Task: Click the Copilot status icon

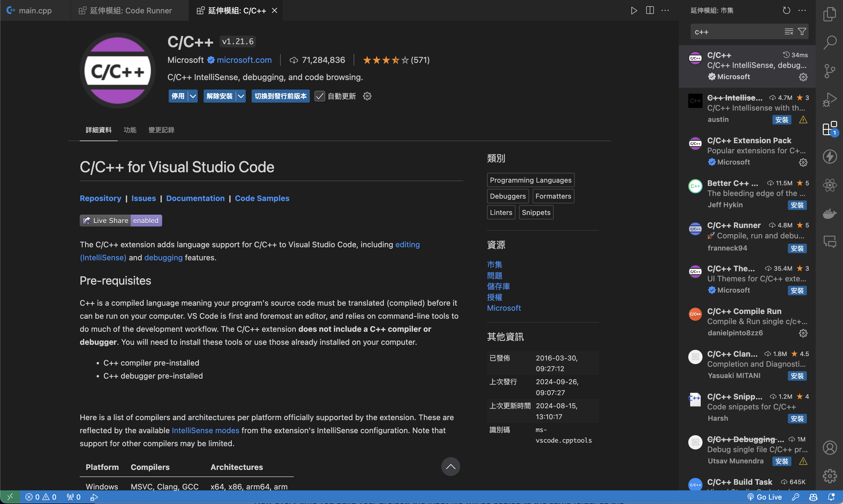Action: 813,497
